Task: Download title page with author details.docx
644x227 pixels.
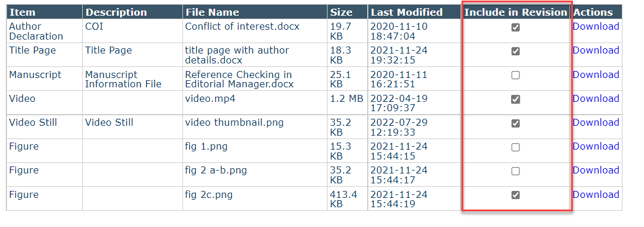Action: click(596, 50)
